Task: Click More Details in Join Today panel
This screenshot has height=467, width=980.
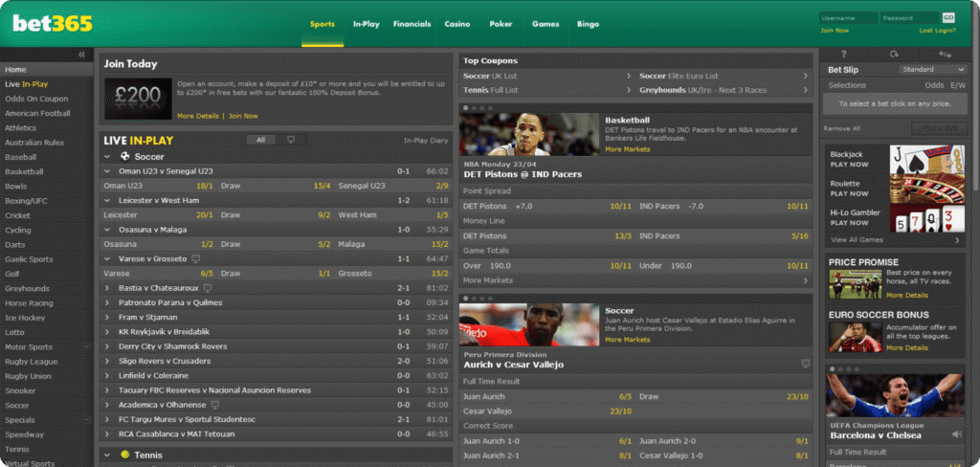Action: 198,116
